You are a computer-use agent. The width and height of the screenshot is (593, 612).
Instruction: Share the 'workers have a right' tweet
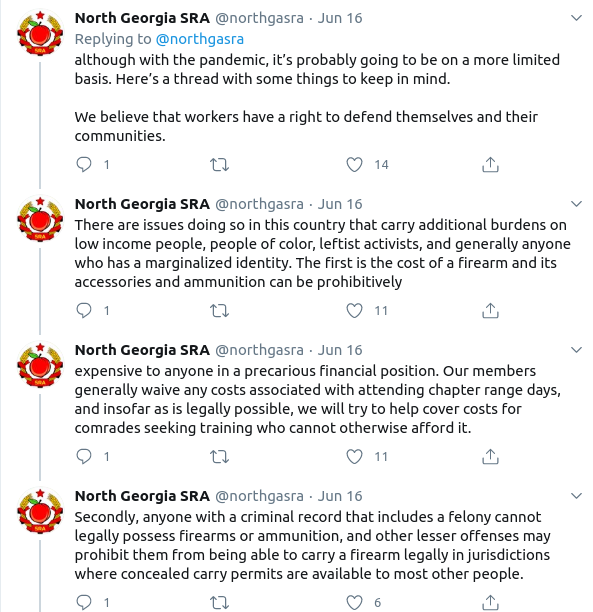tap(490, 164)
